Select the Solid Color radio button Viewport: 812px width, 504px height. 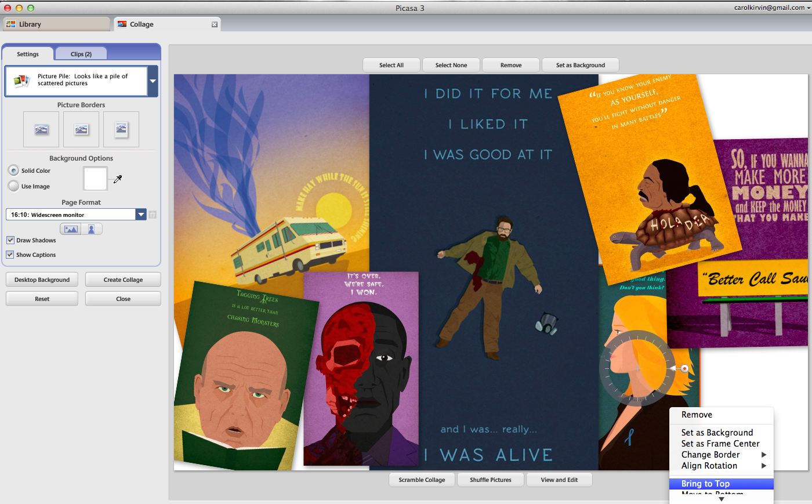13,171
